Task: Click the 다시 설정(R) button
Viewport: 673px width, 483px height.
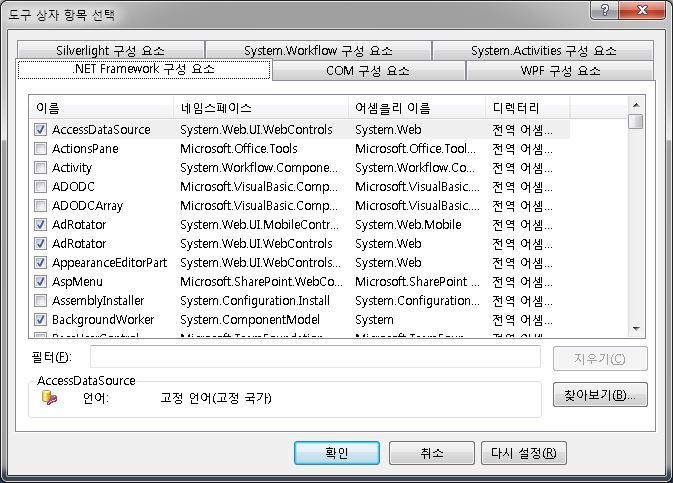Action: pyautogui.click(x=524, y=453)
